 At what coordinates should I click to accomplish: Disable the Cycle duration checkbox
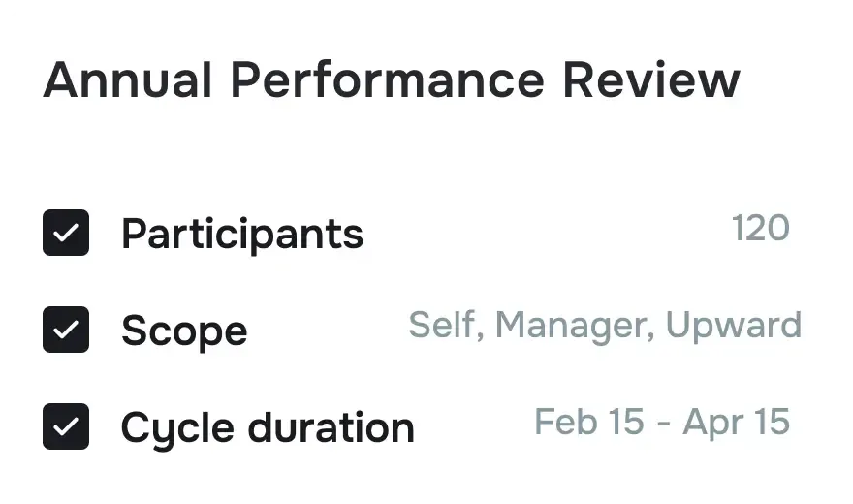click(x=66, y=426)
